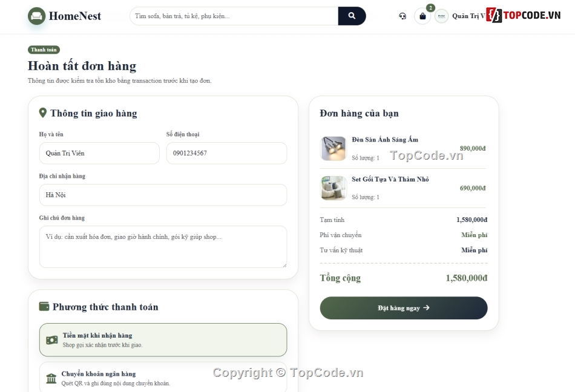
Task: Click the Ghi chú đơn hàng textarea
Action: click(x=163, y=247)
